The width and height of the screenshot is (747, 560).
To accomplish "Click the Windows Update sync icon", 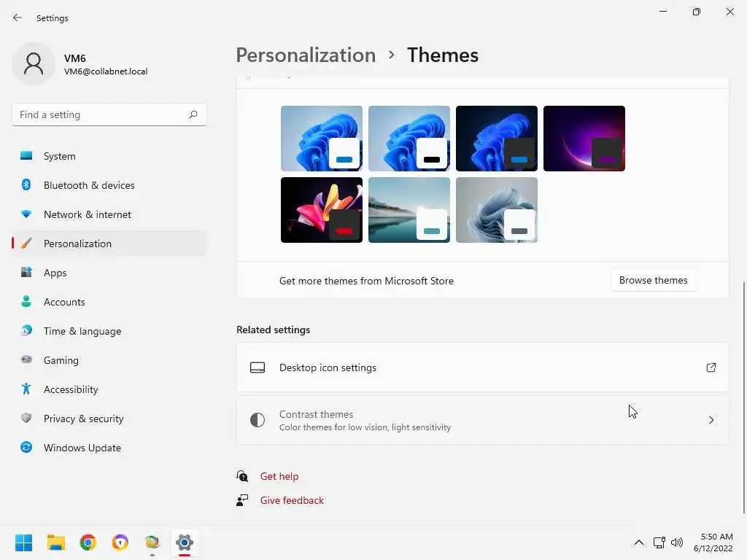I will [26, 447].
